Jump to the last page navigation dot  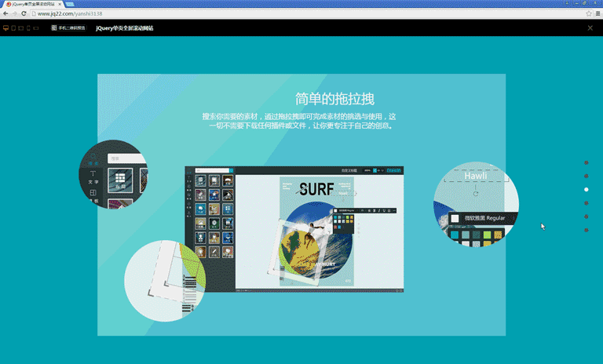click(x=587, y=230)
